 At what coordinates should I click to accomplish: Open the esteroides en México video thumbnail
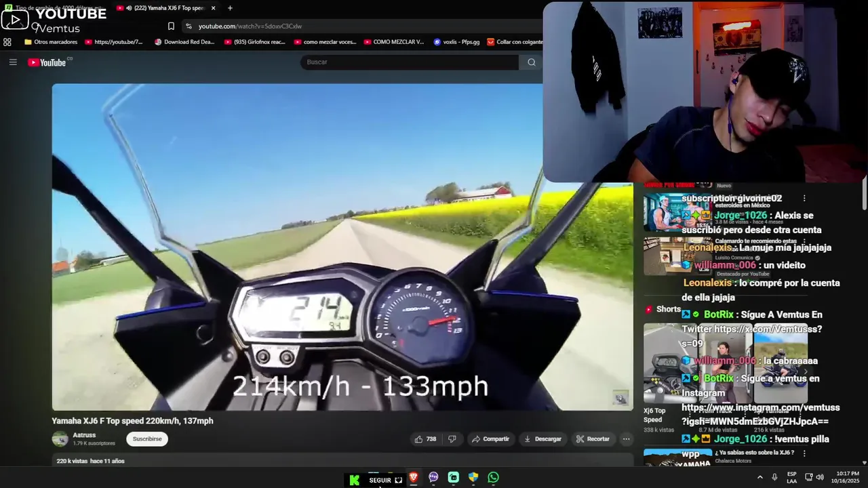point(677,213)
